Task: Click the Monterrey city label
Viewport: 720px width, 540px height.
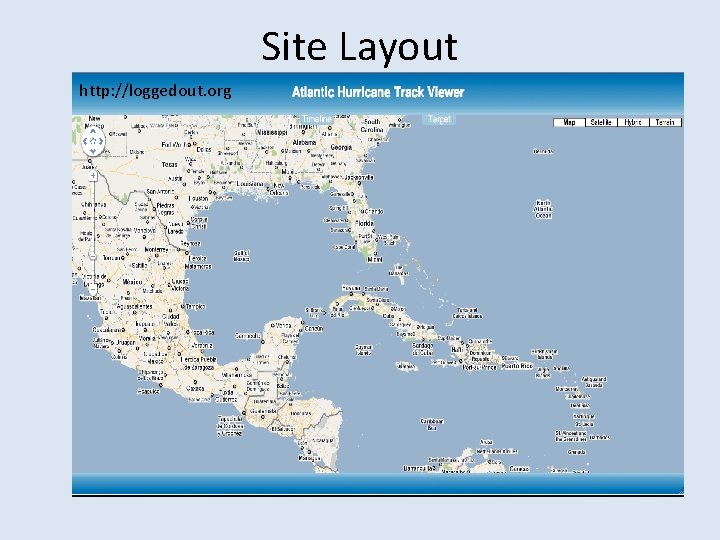Action: [x=156, y=250]
